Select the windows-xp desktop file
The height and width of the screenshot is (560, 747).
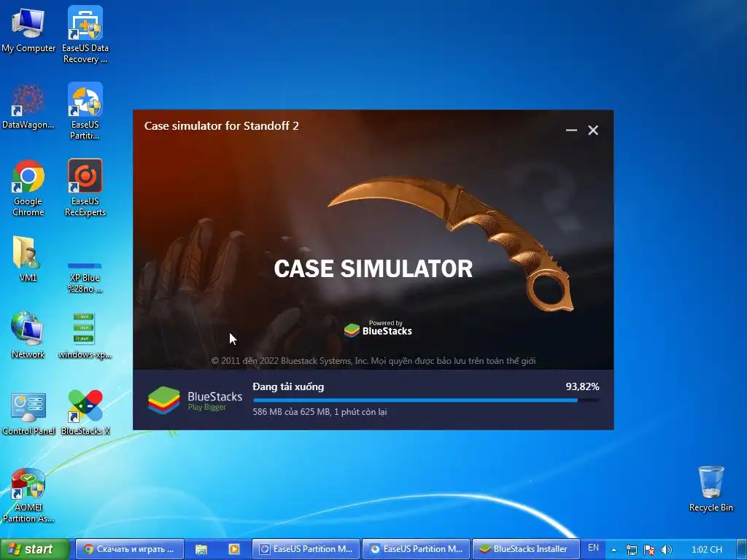coord(85,335)
